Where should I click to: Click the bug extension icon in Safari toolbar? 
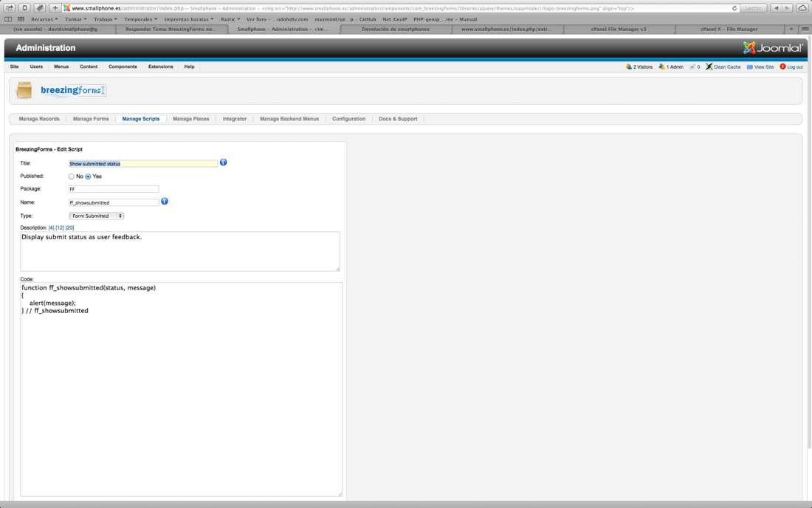[x=40, y=8]
